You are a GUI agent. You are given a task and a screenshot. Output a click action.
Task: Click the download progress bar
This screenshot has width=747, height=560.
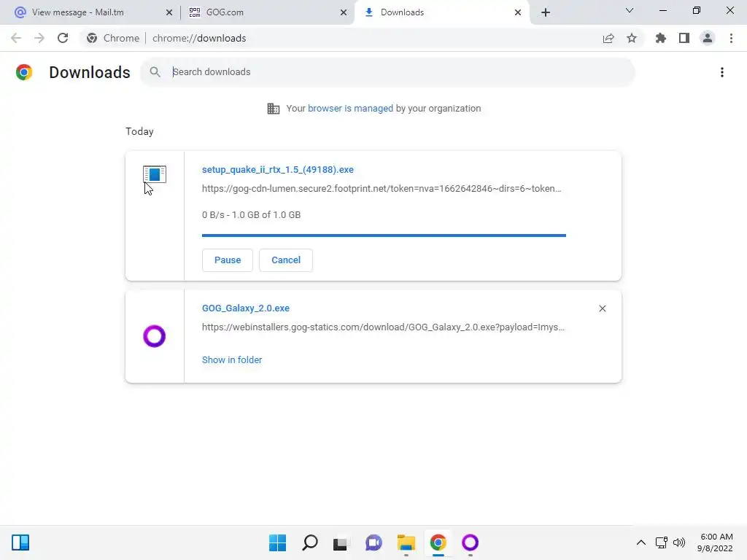pyautogui.click(x=384, y=236)
